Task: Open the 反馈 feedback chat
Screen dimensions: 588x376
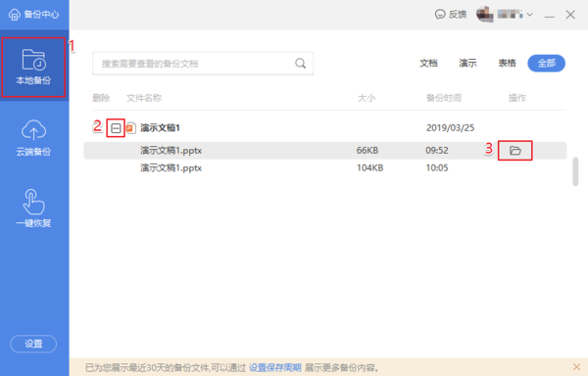Action: click(x=451, y=15)
